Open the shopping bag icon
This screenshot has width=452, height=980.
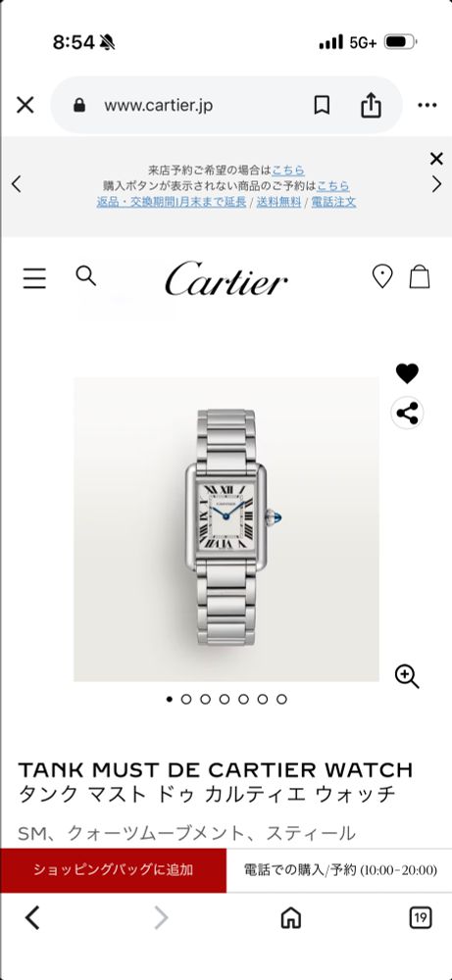[x=420, y=276]
